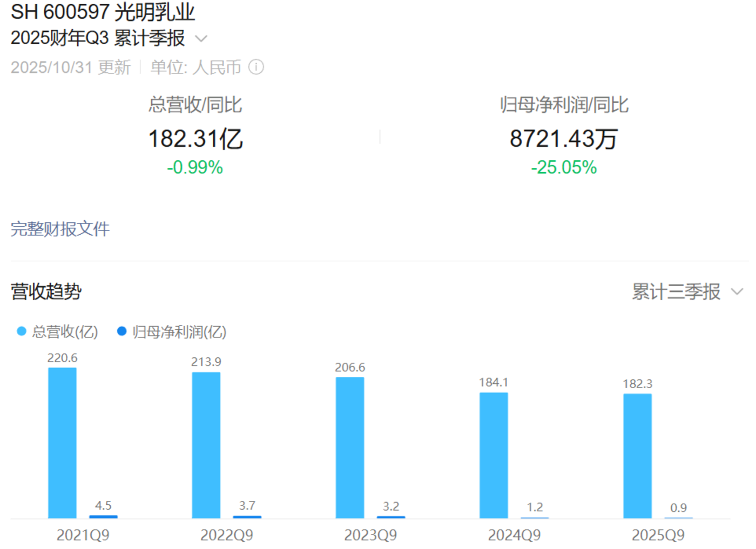Click the 2021Q9 net profit bar labeled 4.5
756x549 pixels.
pyautogui.click(x=103, y=517)
